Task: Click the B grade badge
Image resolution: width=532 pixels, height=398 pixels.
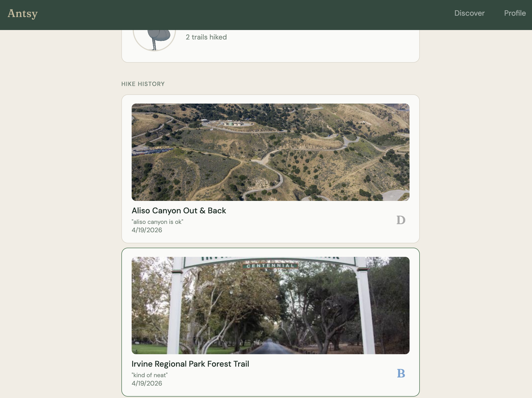Action: tap(401, 373)
